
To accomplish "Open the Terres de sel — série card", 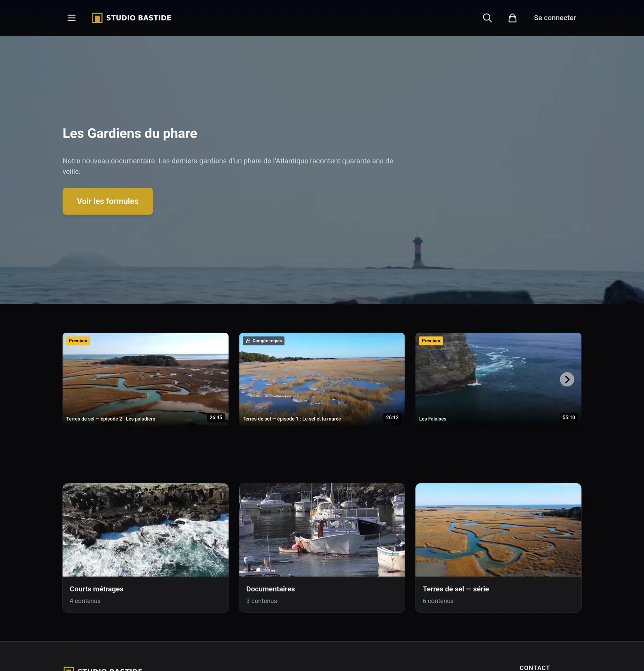I will coord(498,547).
